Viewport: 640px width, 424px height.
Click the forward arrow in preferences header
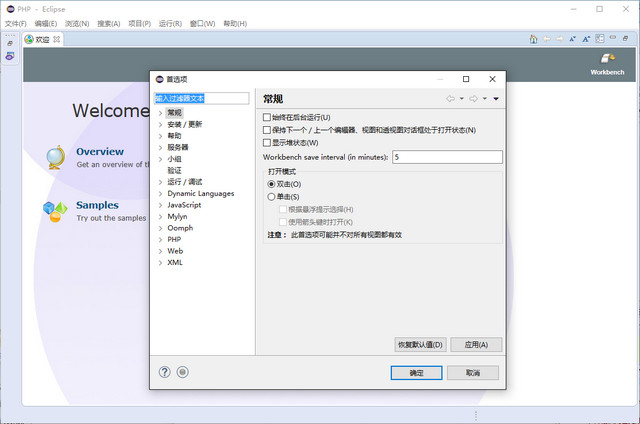coord(474,99)
